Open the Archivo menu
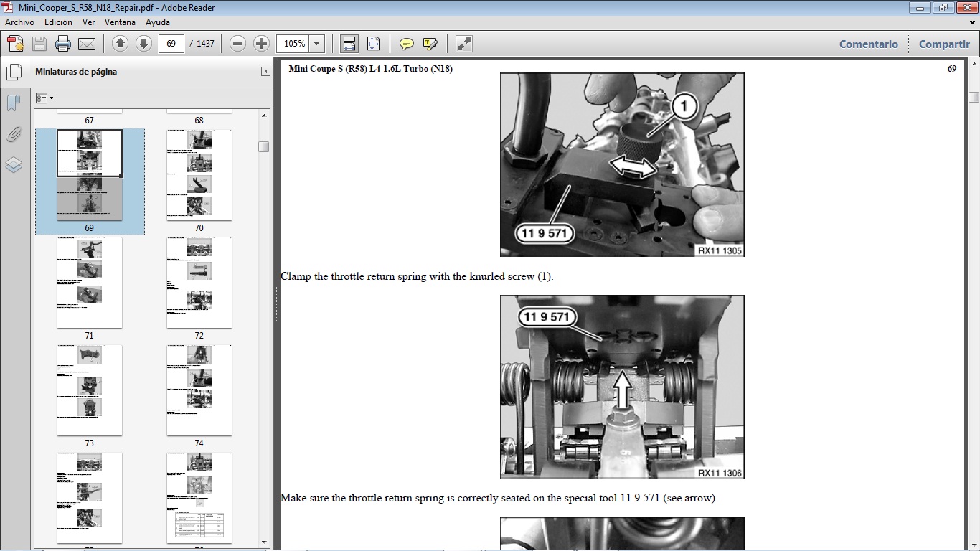The height and width of the screenshot is (551, 980). (x=19, y=22)
